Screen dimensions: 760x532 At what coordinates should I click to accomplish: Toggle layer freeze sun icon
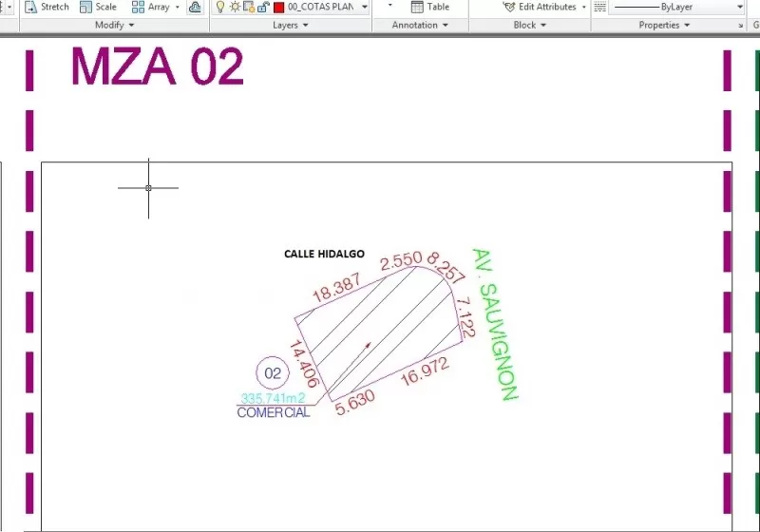(x=234, y=7)
